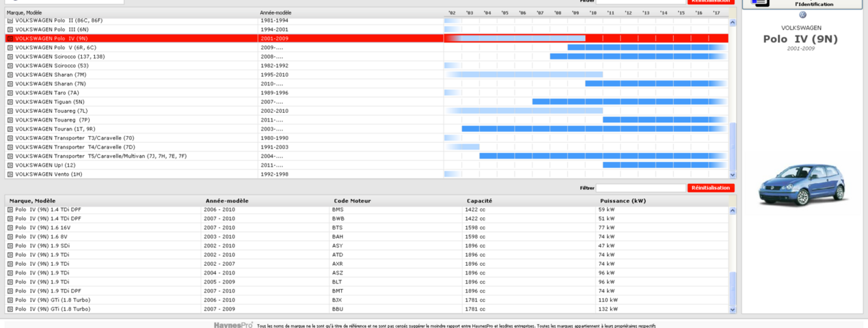Image resolution: width=868 pixels, height=328 pixels.
Task: Select the highlighted VOLKSWAGEN Polo IV (9N) row
Action: pyautogui.click(x=366, y=38)
